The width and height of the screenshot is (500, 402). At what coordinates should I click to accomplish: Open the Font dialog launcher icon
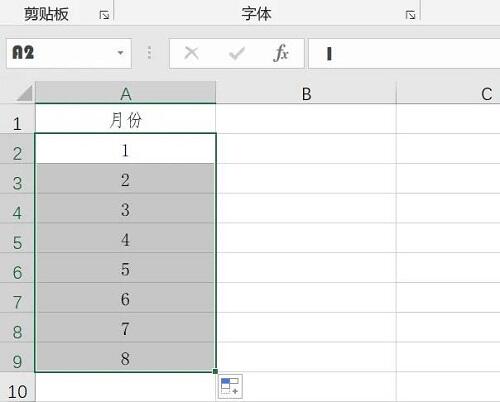410,15
